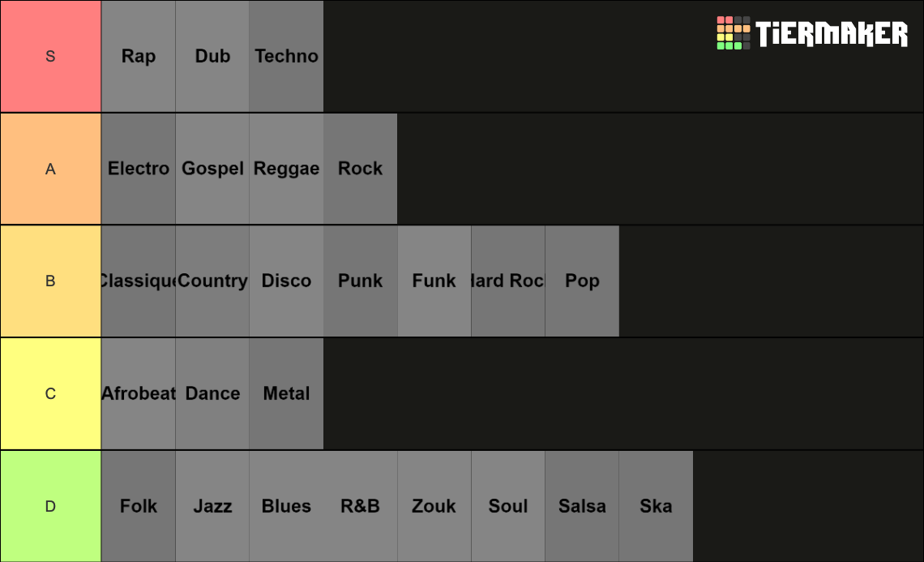Select the green D tier label
The image size is (924, 562).
[51, 506]
